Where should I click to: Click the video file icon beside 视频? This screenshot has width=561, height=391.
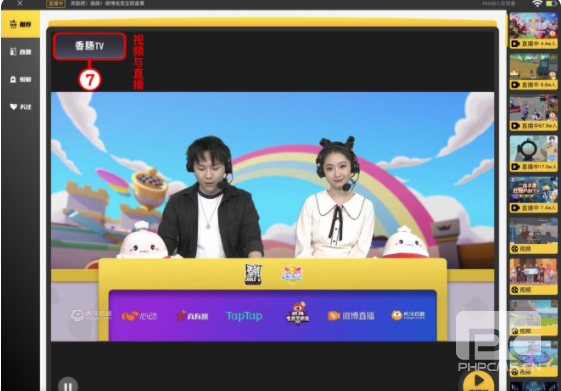(x=13, y=79)
